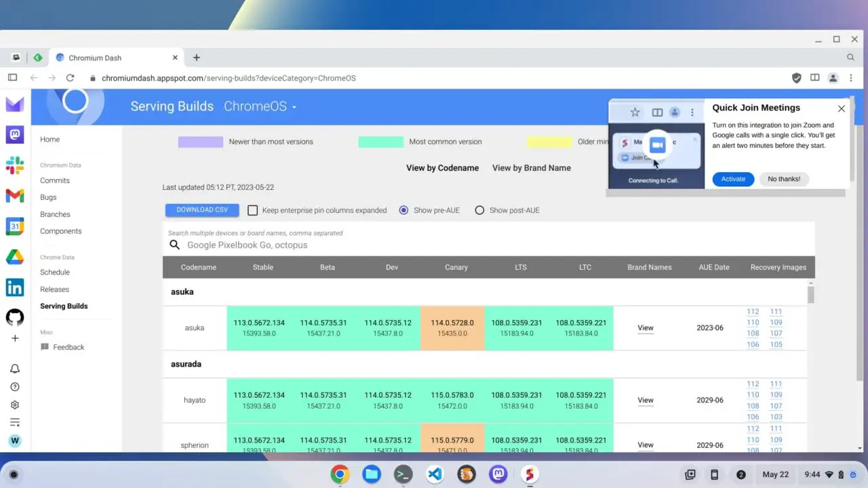Viewport: 868px width, 488px height.
Task: Switch to View by Brand Name
Action: (x=532, y=168)
